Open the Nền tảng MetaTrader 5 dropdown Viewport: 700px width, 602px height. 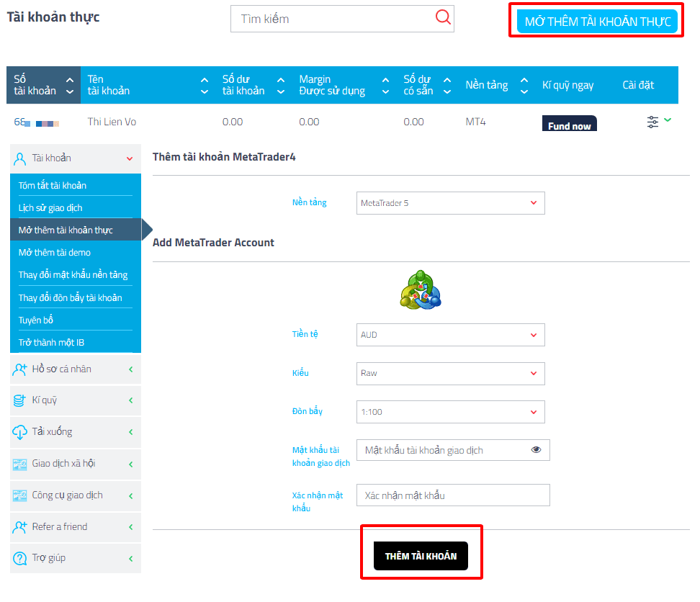[450, 203]
